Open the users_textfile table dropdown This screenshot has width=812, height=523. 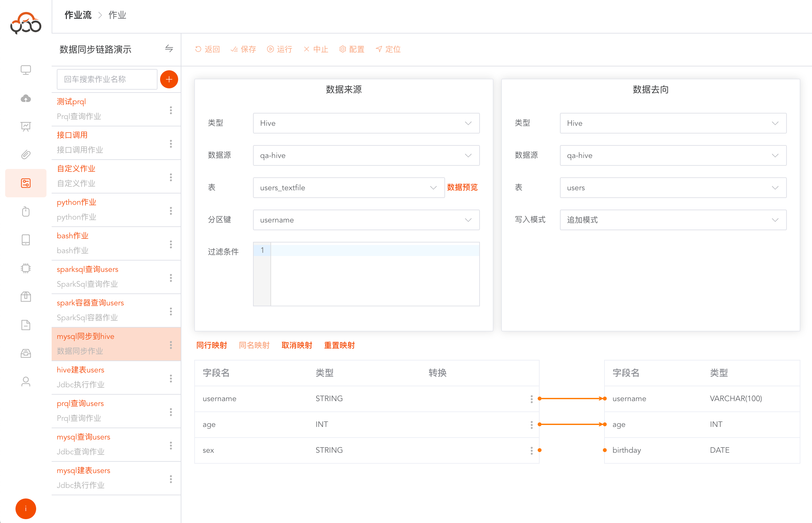pyautogui.click(x=348, y=188)
